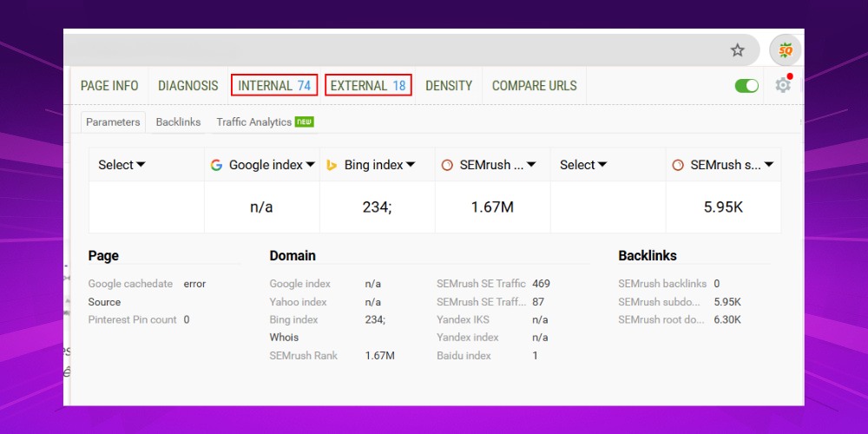Viewport: 868px width, 434px height.
Task: Expand the second Select dropdown
Action: coord(583,165)
